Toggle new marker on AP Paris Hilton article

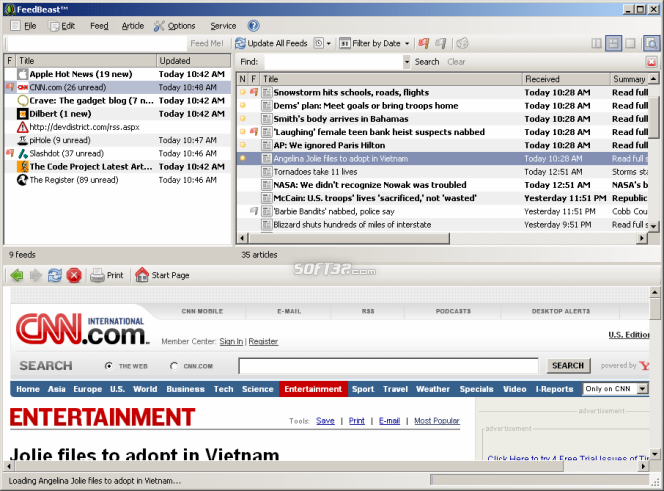point(243,145)
